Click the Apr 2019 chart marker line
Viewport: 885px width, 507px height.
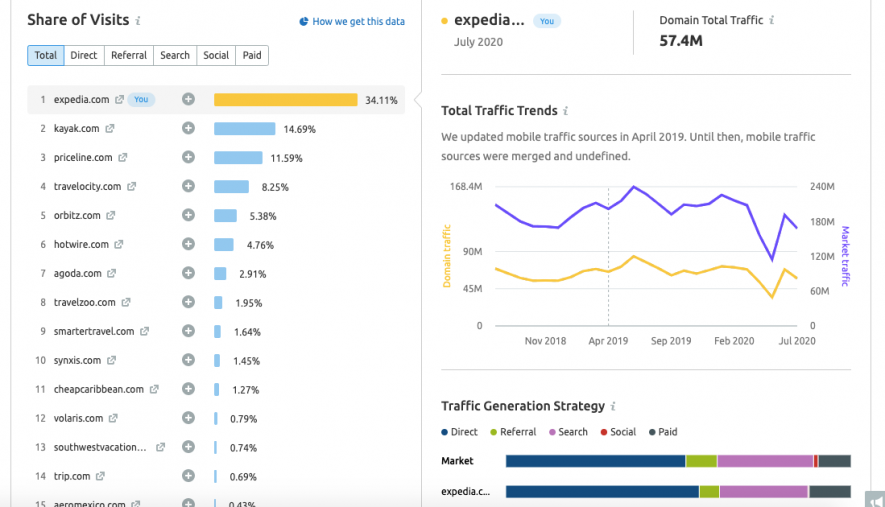pos(608,257)
